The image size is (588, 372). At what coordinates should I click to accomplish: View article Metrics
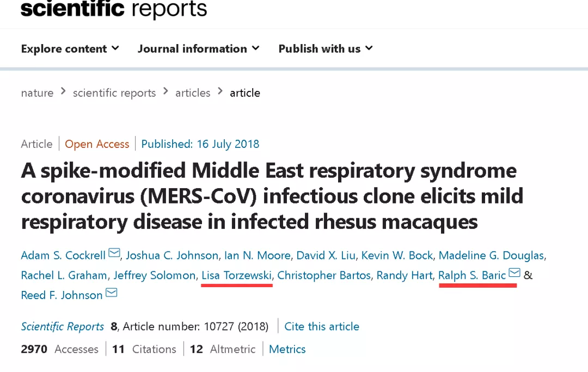click(x=287, y=349)
